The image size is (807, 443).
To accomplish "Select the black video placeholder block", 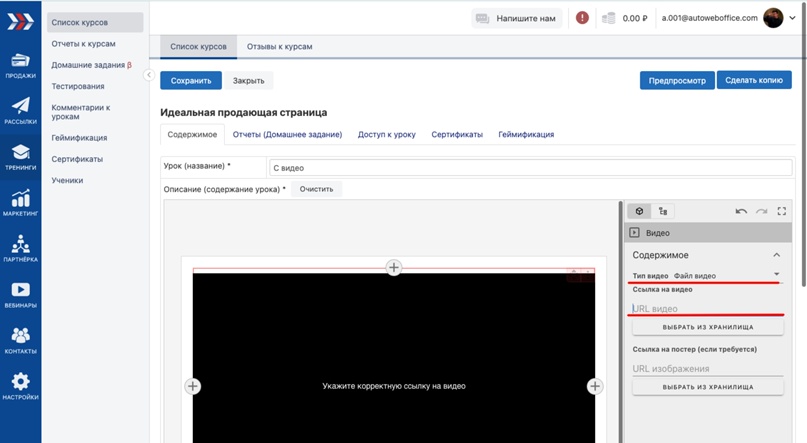I will click(x=394, y=358).
